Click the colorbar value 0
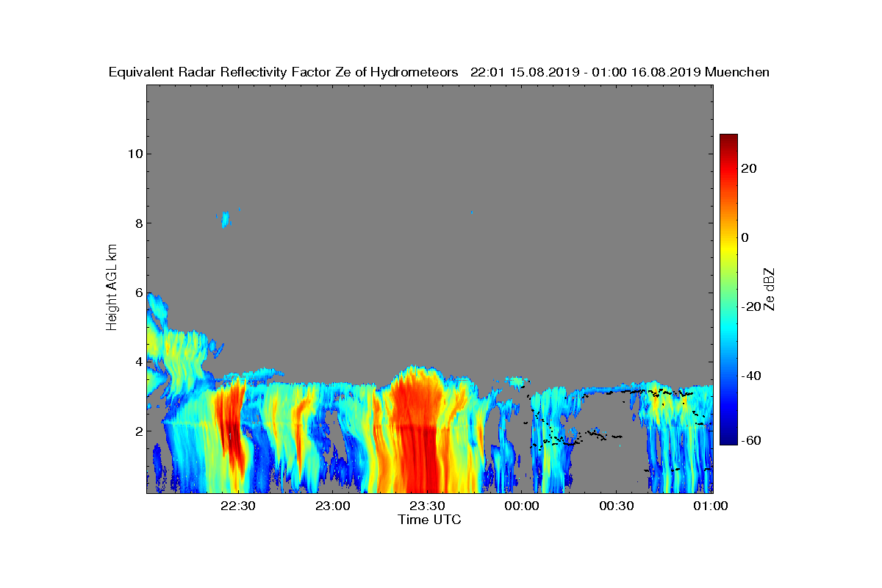The image size is (882, 588). (745, 237)
